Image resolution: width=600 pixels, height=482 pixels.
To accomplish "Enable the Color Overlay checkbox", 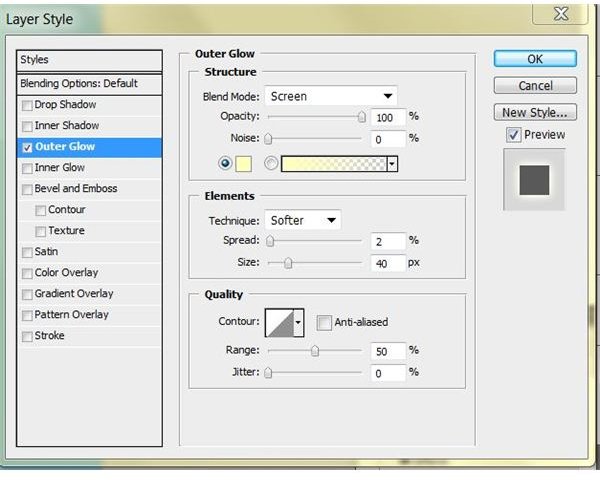I will click(x=27, y=274).
